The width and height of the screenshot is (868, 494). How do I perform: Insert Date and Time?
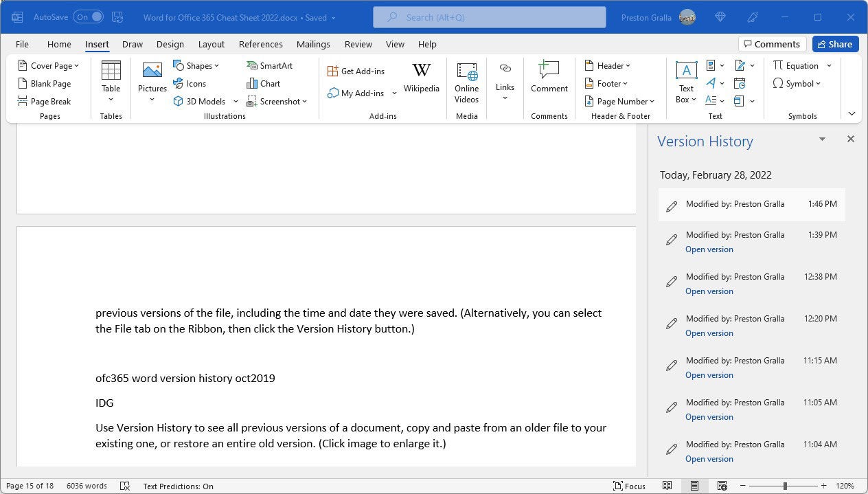tap(740, 84)
